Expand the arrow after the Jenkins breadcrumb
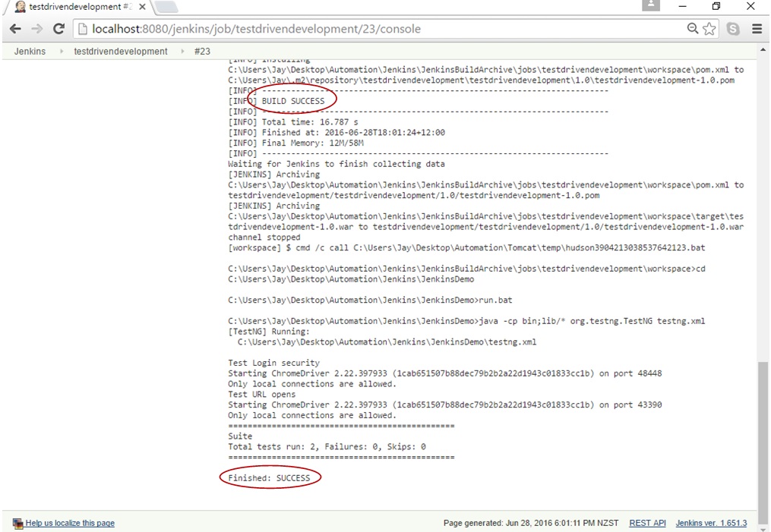This screenshot has height=532, width=771. point(60,52)
